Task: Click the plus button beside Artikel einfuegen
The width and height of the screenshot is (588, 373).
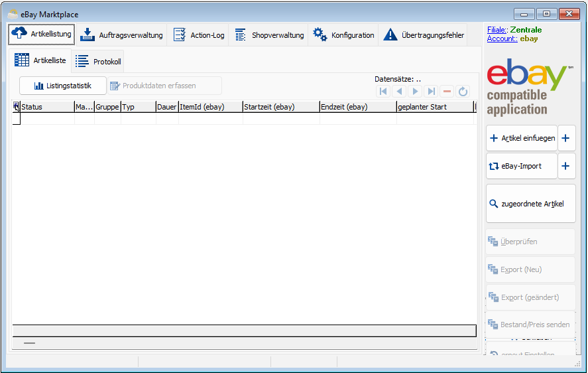Action: (x=566, y=138)
